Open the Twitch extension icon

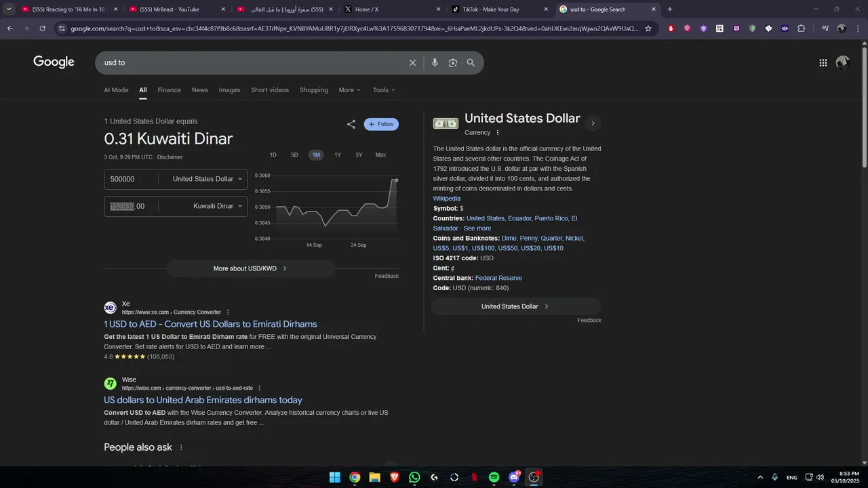736,28
